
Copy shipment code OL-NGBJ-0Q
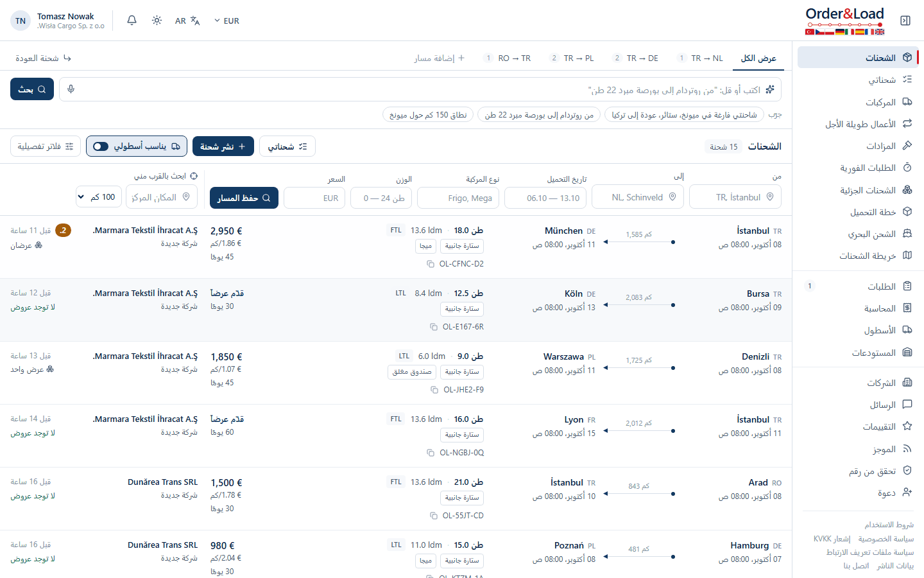(x=431, y=453)
